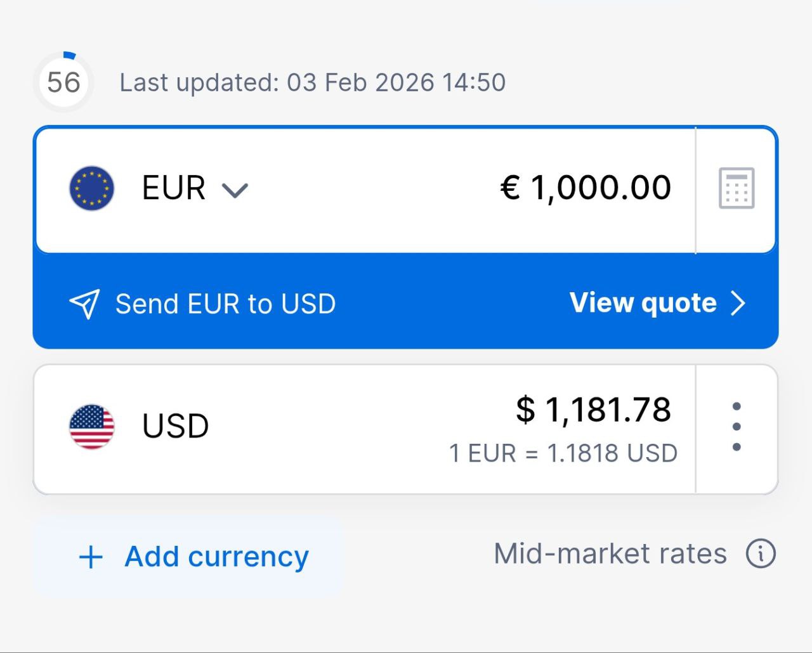Image resolution: width=812 pixels, height=653 pixels.
Task: Open the calculator icon beside EUR amount
Action: pos(737,188)
